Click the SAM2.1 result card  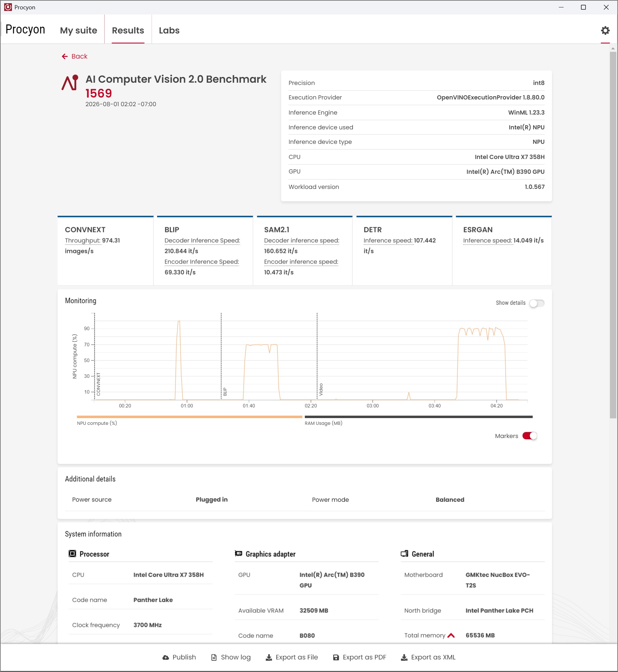pyautogui.click(x=304, y=251)
